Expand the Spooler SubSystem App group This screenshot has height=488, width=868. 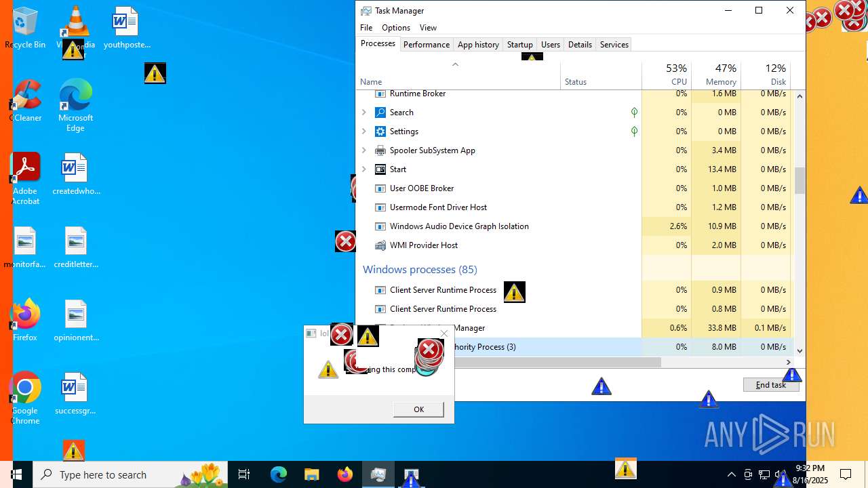[x=364, y=150]
